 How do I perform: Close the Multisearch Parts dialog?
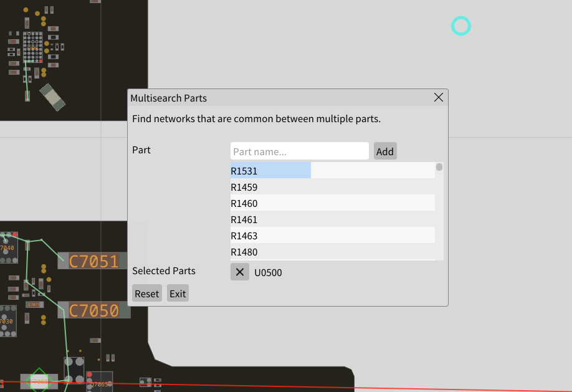point(438,97)
